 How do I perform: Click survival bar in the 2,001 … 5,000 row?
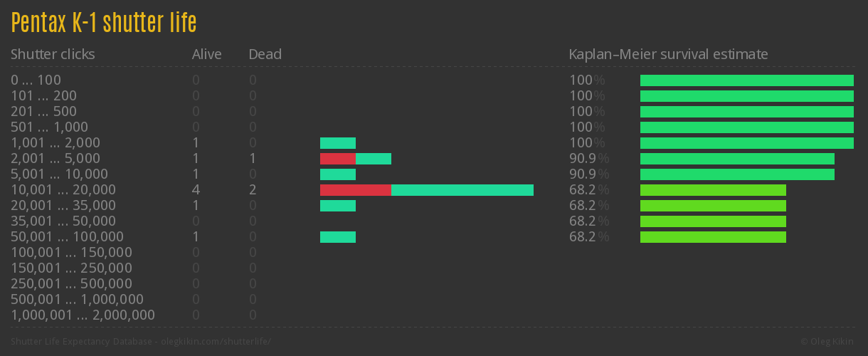(737, 159)
